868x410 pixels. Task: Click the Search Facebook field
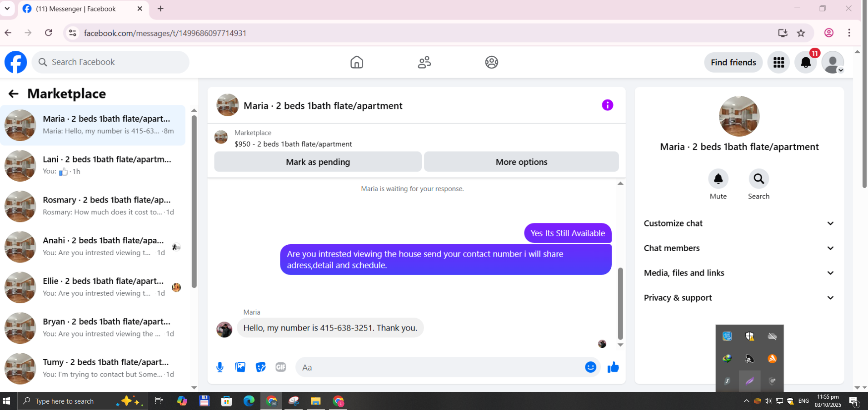(x=110, y=62)
